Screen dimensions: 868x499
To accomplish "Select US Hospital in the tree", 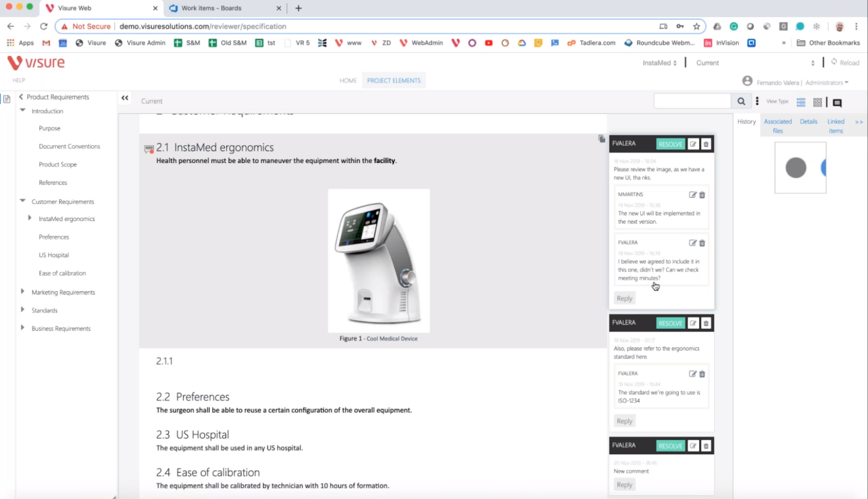I will 54,255.
